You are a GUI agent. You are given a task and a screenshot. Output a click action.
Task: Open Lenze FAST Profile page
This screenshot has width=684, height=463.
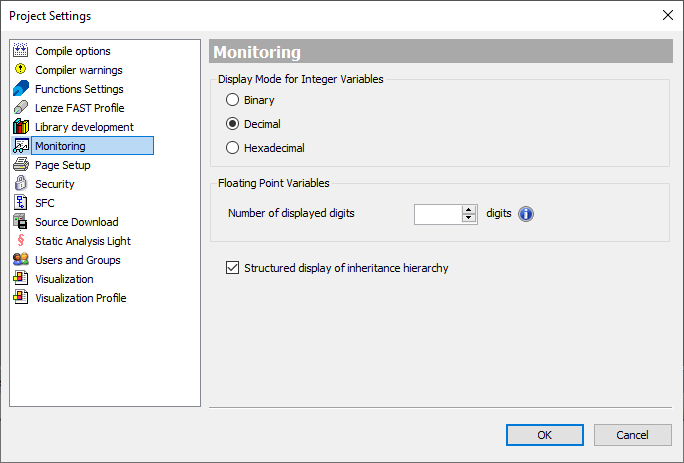point(80,108)
